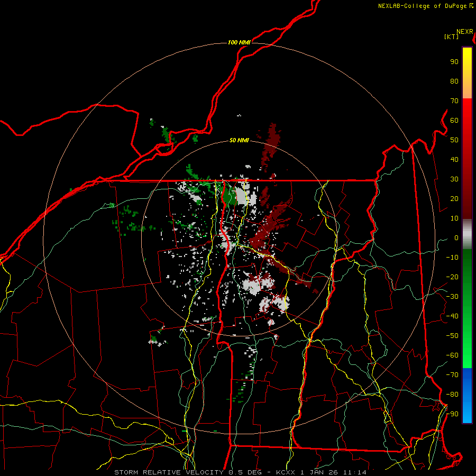
Task: Click the 70 value on velocity scale
Action: pos(454,101)
